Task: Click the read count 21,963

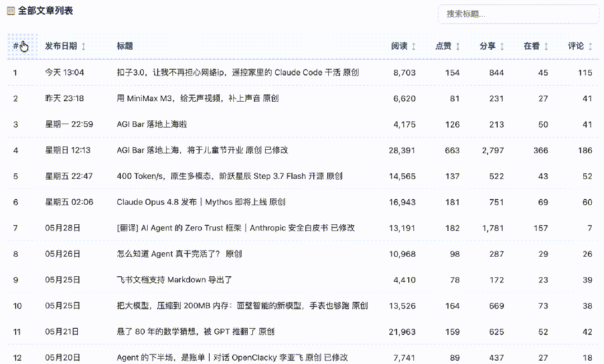Action: (x=402, y=332)
